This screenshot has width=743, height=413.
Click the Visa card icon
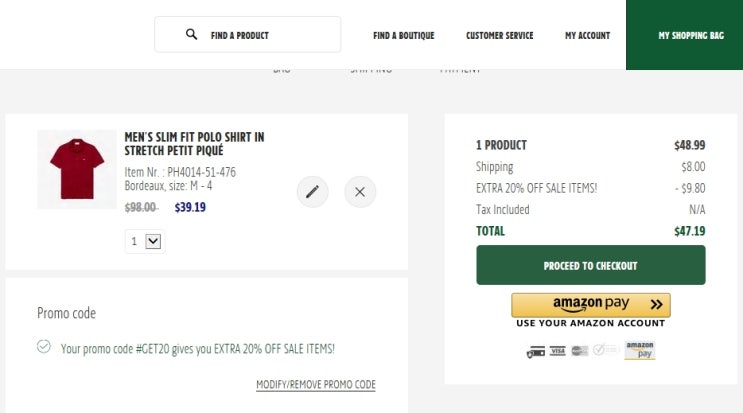[x=557, y=351]
